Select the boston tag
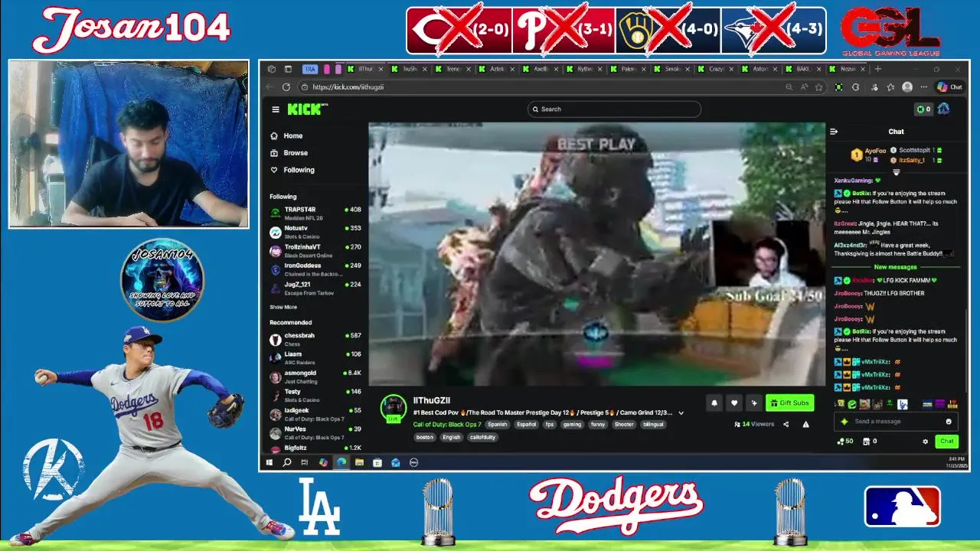Viewport: 980px width, 551px height. pos(425,438)
